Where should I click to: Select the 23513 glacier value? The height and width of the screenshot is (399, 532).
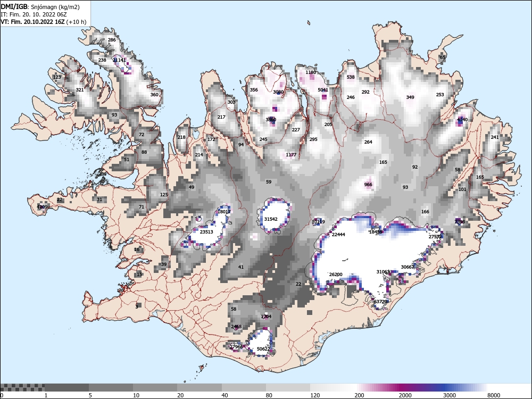[206, 232]
